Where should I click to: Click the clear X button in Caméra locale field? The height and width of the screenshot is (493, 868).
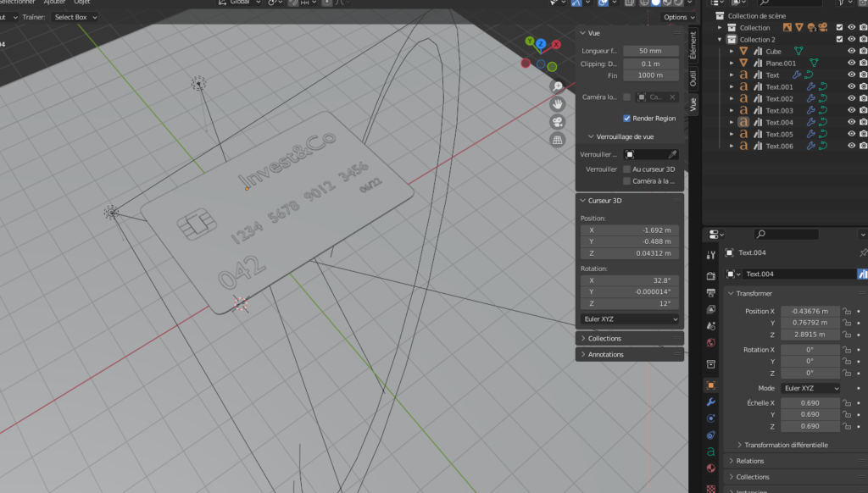[x=672, y=97]
